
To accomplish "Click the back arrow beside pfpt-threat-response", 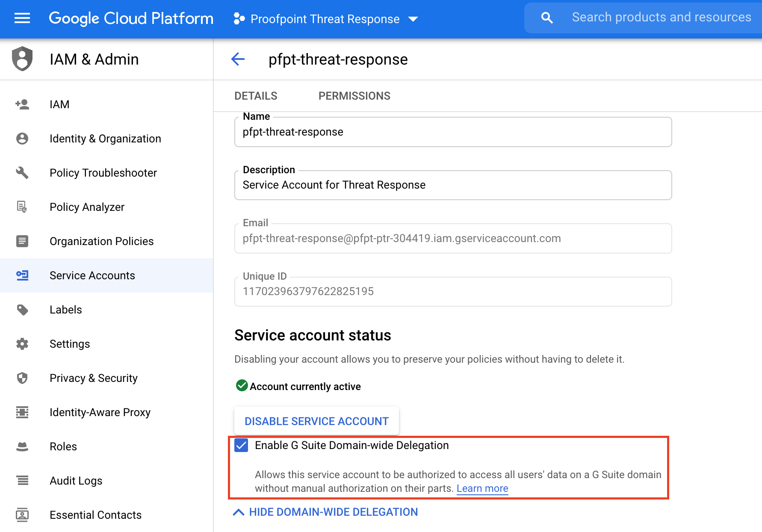I will click(x=238, y=59).
